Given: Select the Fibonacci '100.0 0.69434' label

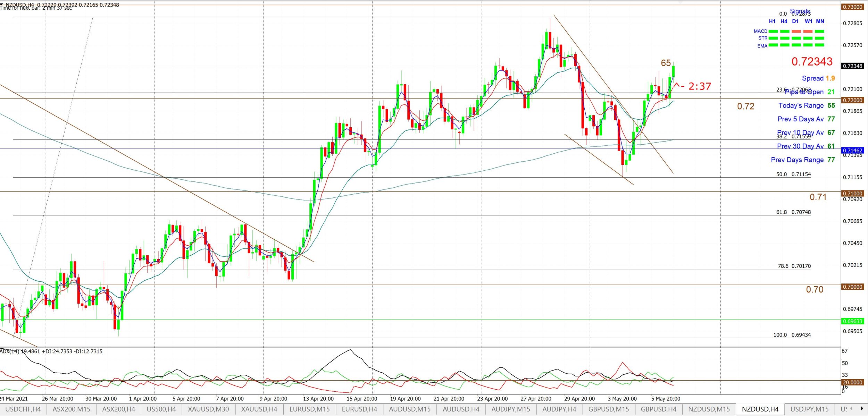Looking at the screenshot, I should (x=792, y=335).
